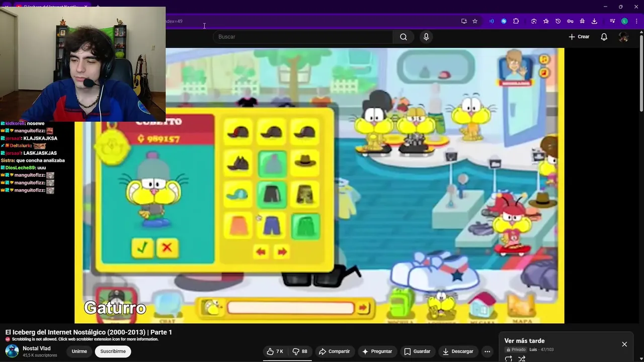Click the Descargar download button

(457, 351)
